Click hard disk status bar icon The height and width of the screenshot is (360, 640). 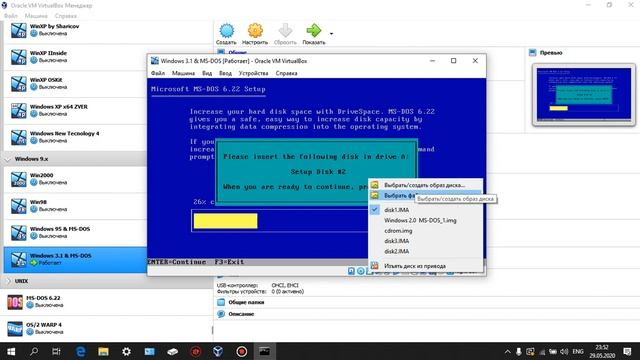(351, 271)
